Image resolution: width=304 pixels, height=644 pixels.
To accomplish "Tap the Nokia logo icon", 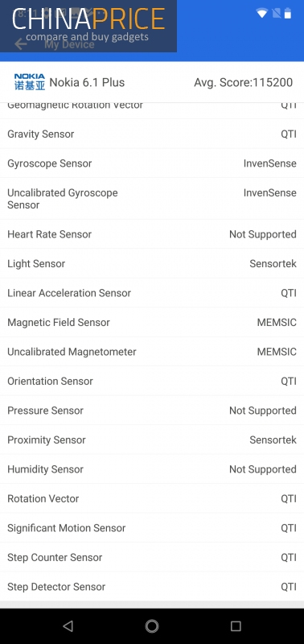I will coord(30,82).
